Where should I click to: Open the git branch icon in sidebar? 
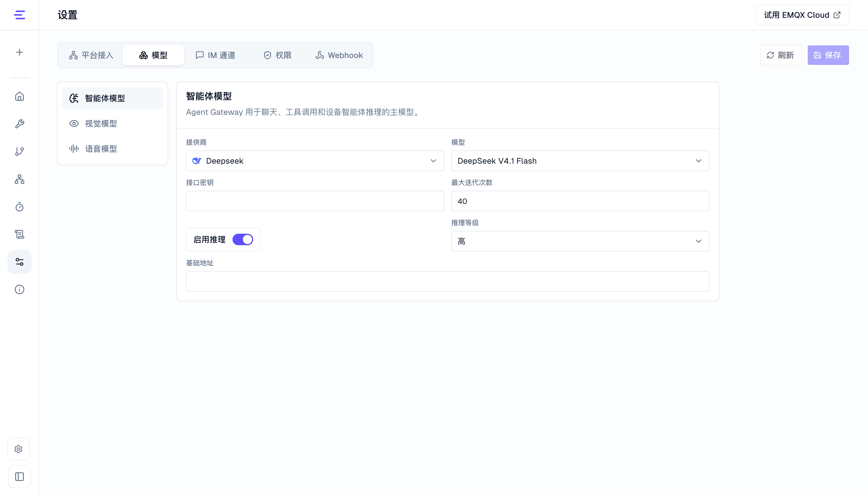[19, 152]
